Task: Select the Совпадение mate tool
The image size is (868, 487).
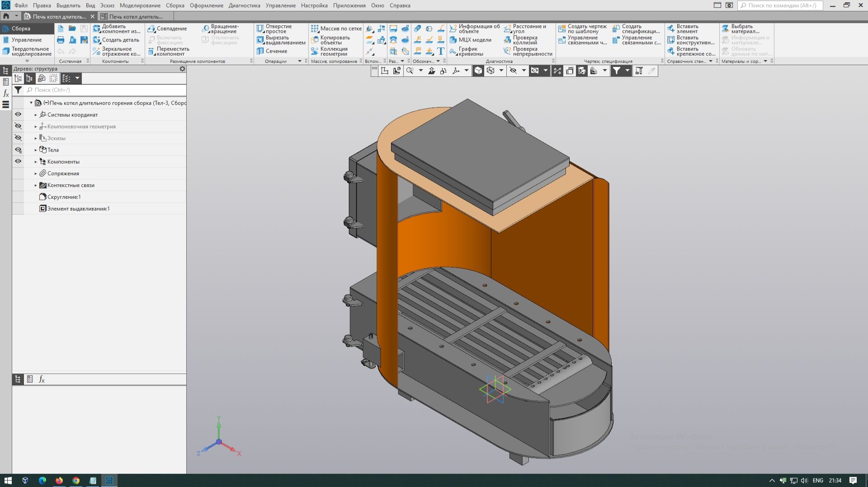Action: [171, 28]
